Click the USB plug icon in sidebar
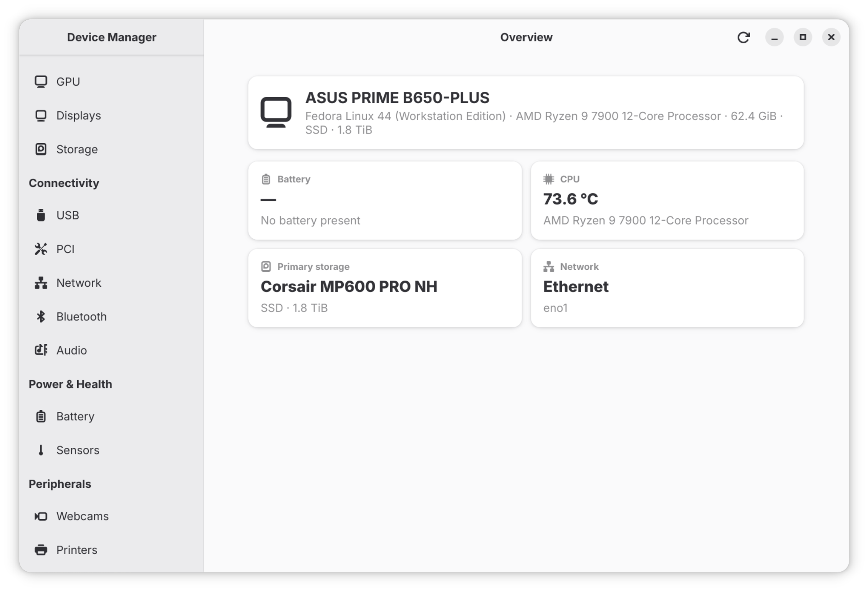Image resolution: width=868 pixels, height=591 pixels. (x=41, y=215)
